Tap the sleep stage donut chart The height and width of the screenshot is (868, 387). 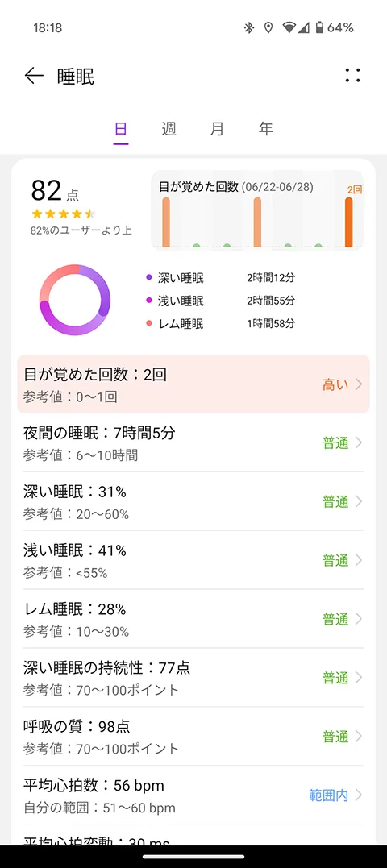[75, 300]
